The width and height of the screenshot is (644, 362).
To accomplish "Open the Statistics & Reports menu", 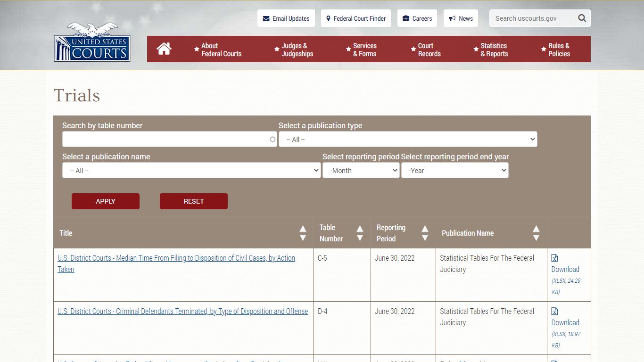I will tap(490, 49).
